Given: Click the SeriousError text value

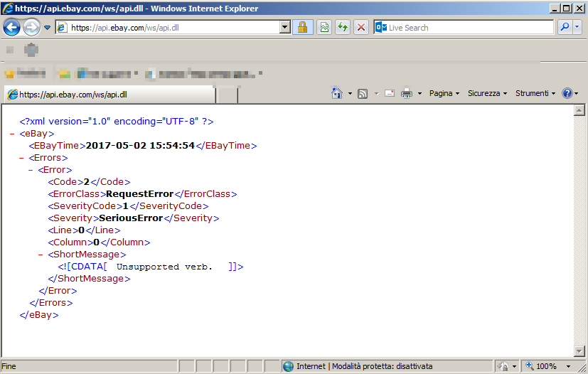Looking at the screenshot, I should (131, 218).
